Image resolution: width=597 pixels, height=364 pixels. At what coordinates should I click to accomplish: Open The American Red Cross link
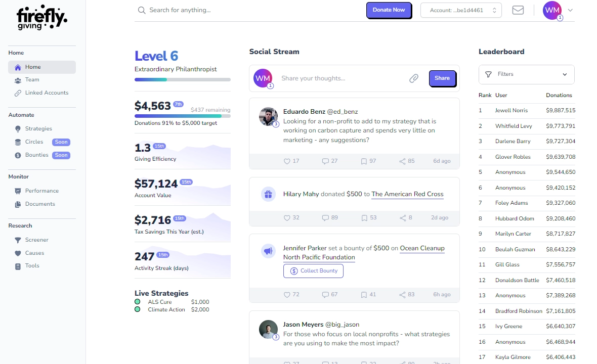[407, 194]
